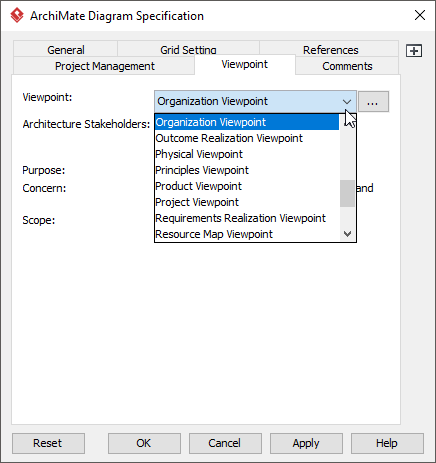
Task: Click the Cancel button
Action: point(225,443)
